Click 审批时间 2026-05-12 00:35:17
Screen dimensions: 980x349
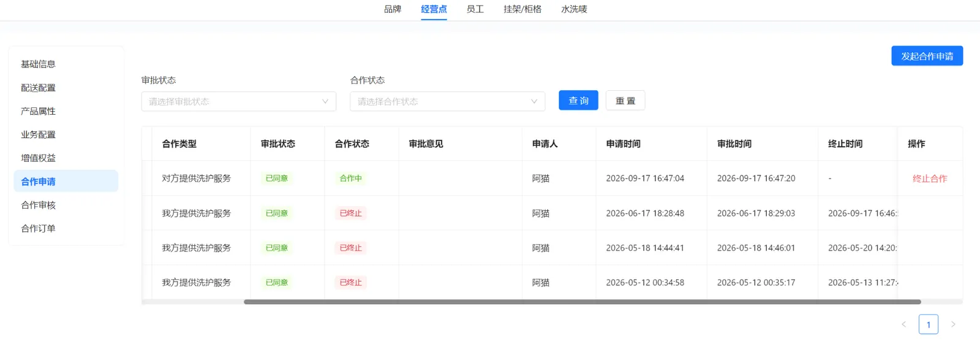tap(756, 283)
